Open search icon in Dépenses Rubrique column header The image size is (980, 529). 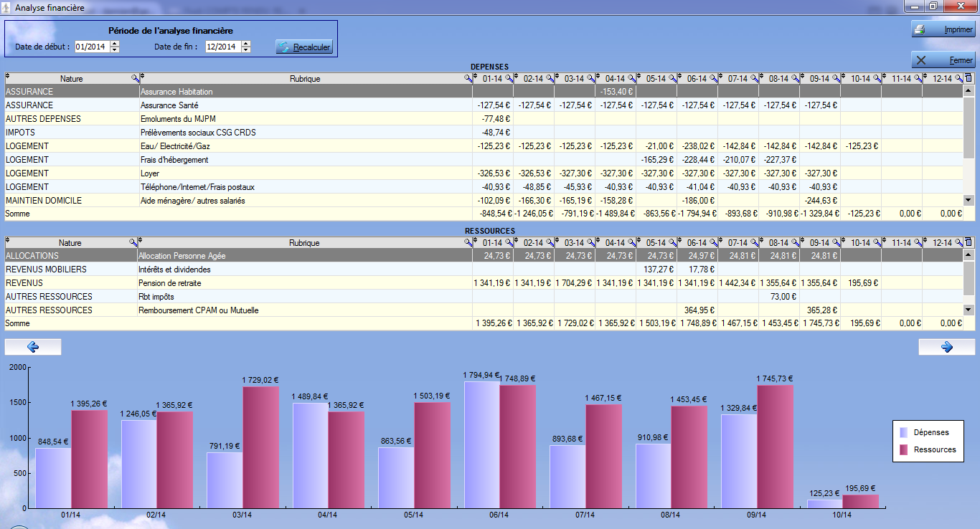pos(468,78)
